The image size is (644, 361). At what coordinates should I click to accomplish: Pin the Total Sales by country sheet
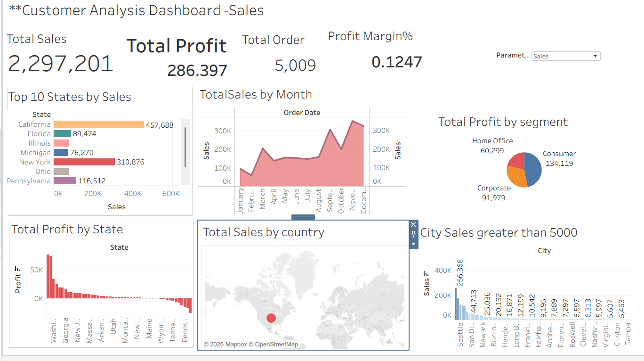[x=413, y=234]
